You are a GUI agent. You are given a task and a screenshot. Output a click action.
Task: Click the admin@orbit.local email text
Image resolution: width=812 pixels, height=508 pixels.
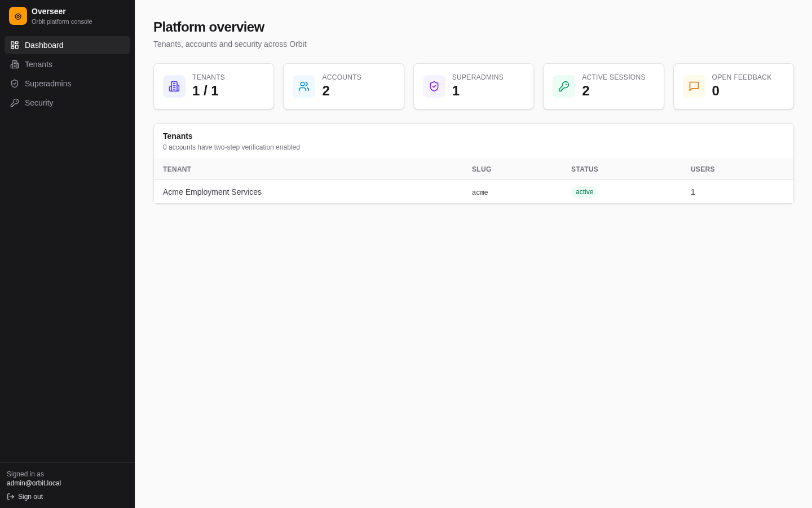coord(34,483)
